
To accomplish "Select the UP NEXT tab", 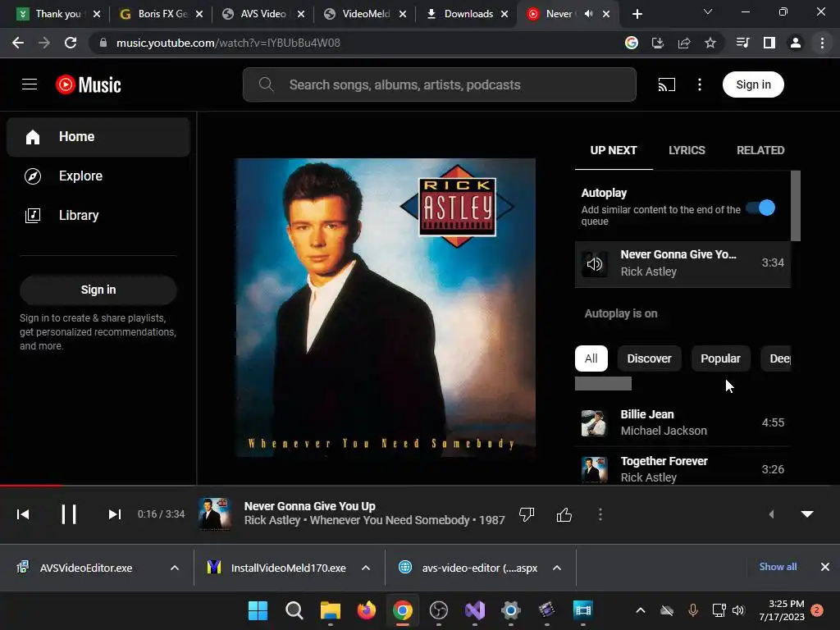I will point(614,151).
